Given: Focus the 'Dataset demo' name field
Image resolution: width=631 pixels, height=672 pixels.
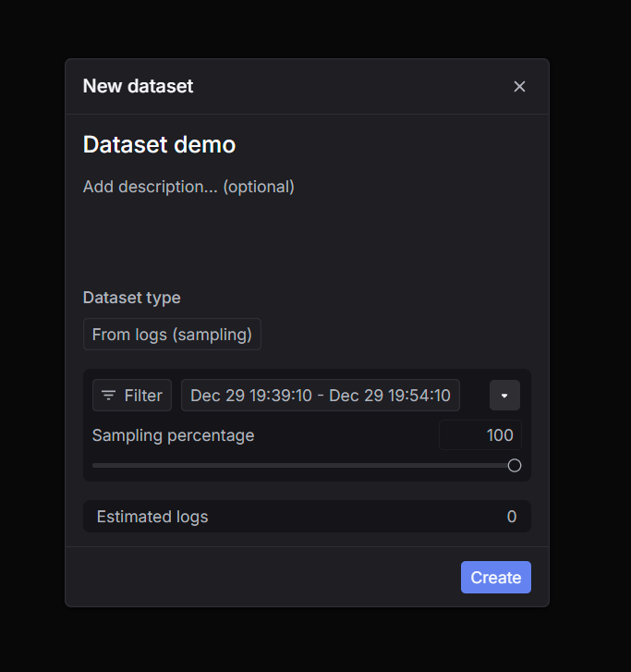Looking at the screenshot, I should tap(159, 145).
